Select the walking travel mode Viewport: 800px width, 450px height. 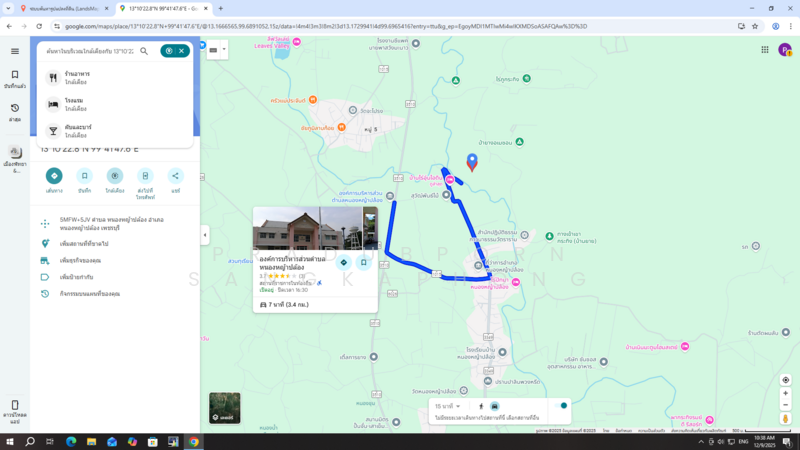[481, 406]
